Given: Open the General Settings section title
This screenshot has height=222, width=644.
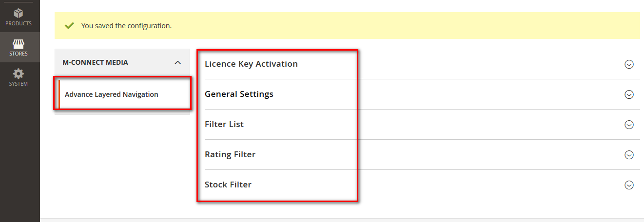Looking at the screenshot, I should [x=239, y=94].
